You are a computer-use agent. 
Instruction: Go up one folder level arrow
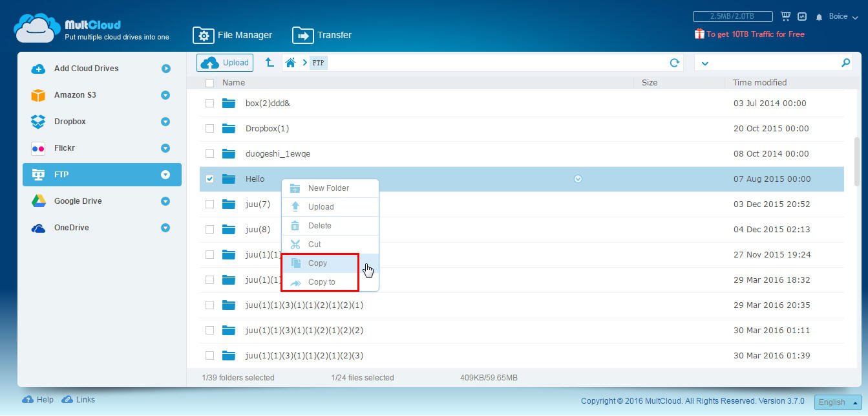[x=270, y=63]
